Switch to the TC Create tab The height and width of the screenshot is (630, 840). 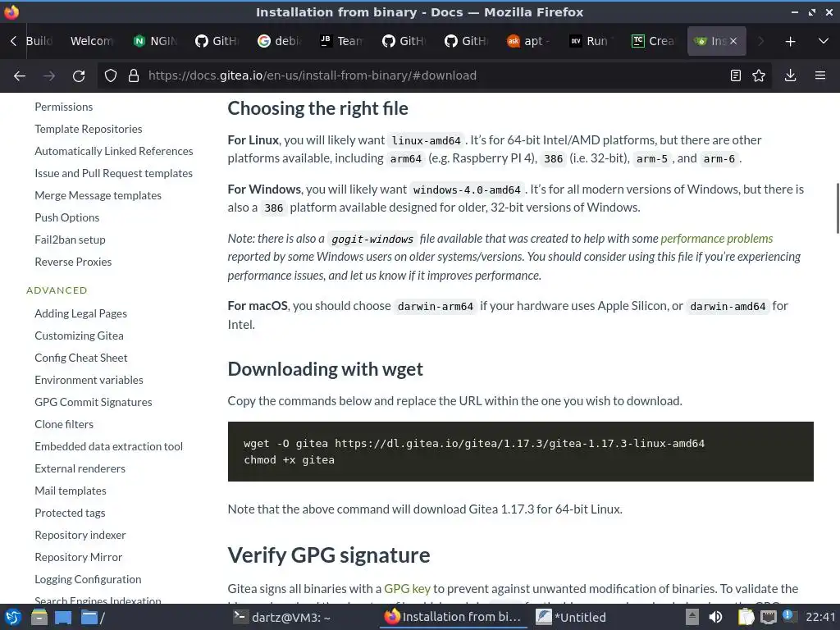652,41
